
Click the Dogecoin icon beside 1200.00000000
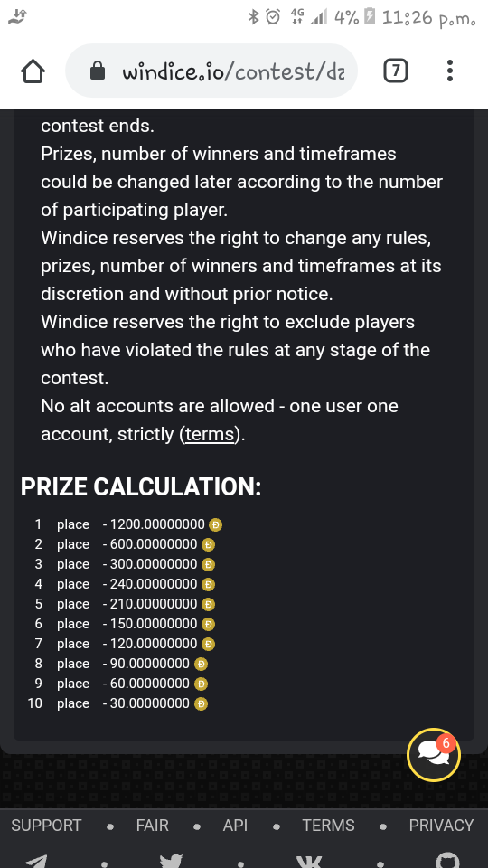click(216, 524)
